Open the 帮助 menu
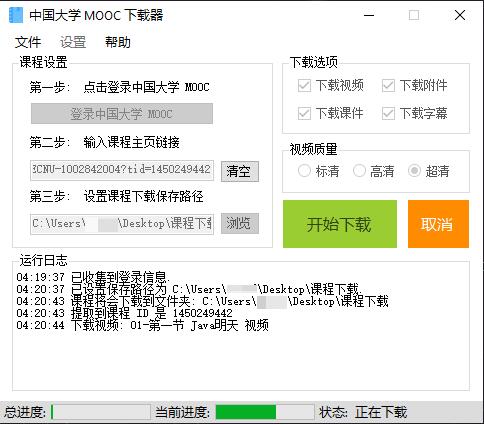Viewport: 484px width, 425px height. (118, 42)
